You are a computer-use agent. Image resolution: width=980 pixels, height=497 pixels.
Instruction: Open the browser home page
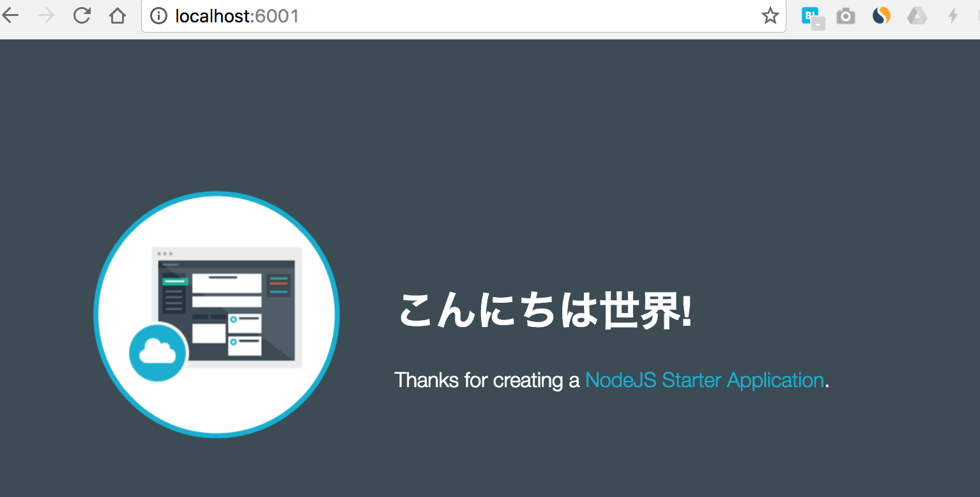coord(118,15)
